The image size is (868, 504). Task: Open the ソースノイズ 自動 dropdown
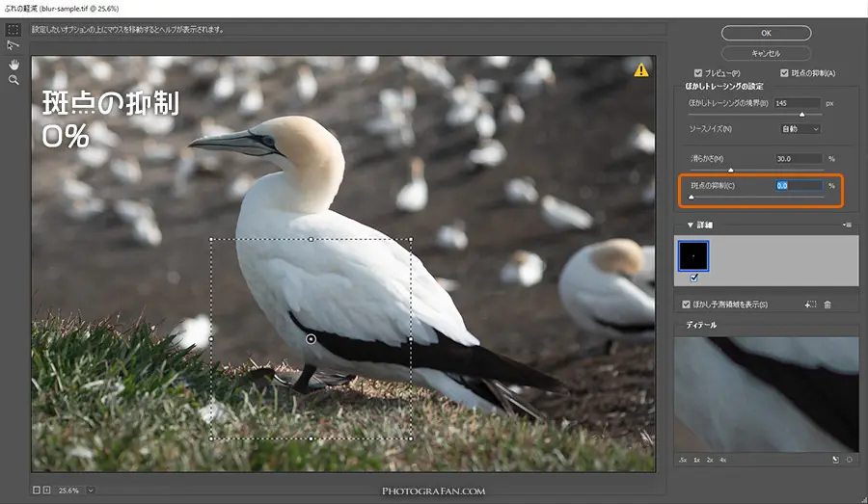click(800, 129)
